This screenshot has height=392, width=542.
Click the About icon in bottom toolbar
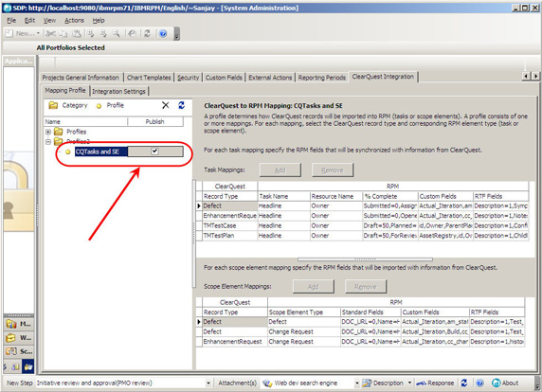click(496, 383)
